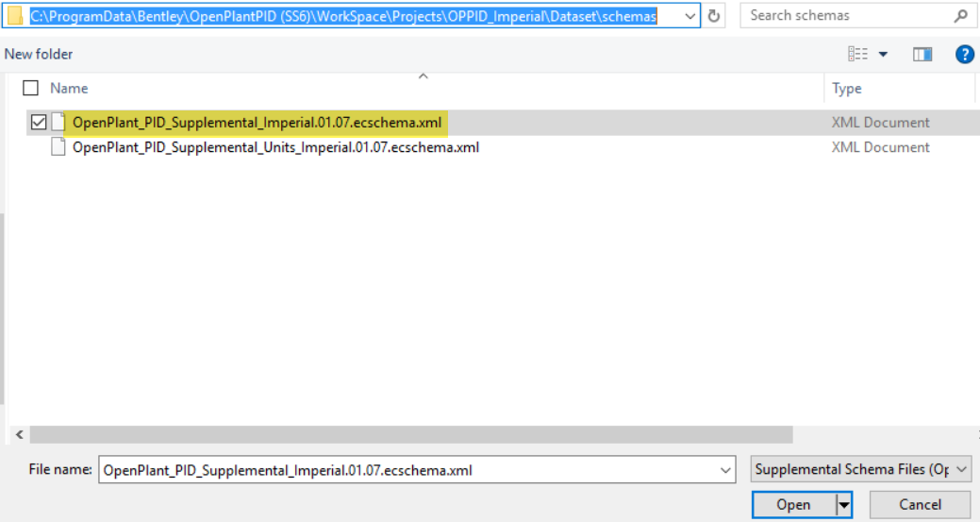Click the Open button
980x522 pixels.
(x=793, y=504)
